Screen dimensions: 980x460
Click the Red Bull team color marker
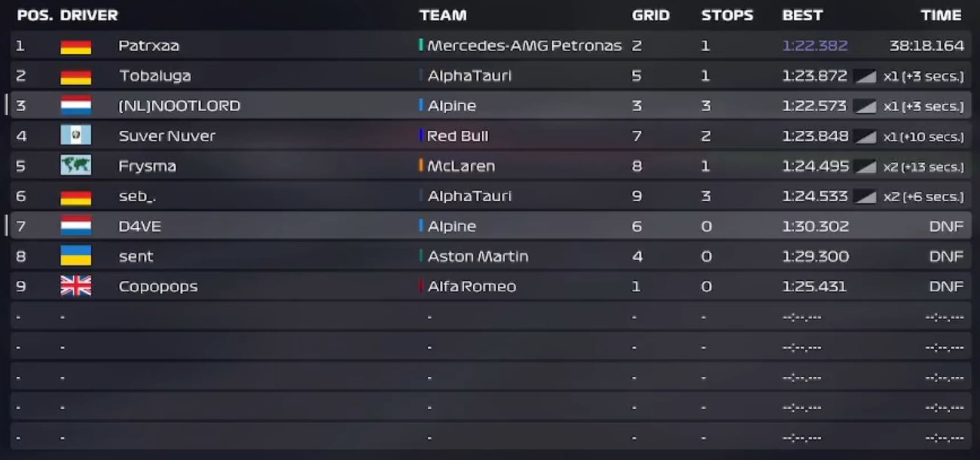pos(421,136)
